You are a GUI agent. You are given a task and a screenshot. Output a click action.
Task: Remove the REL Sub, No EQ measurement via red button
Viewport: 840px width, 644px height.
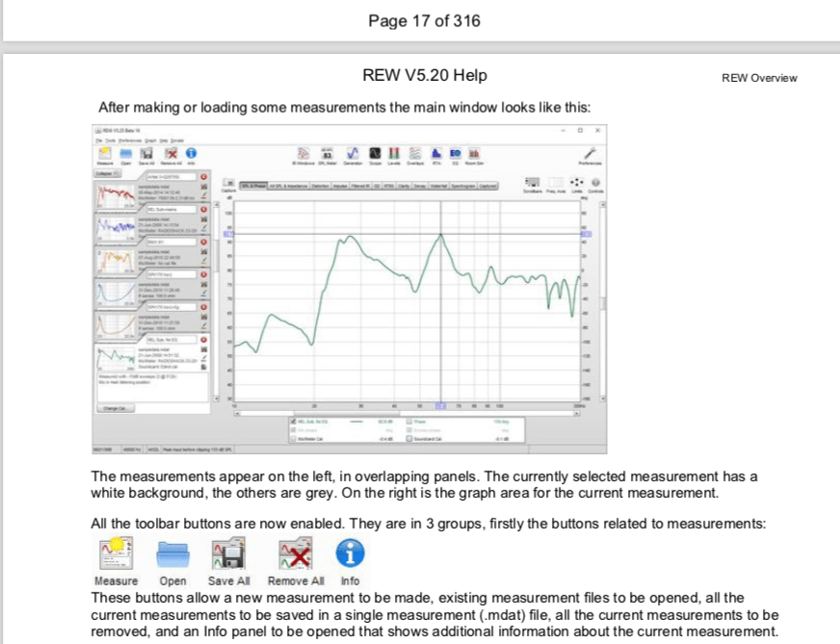[x=203, y=340]
